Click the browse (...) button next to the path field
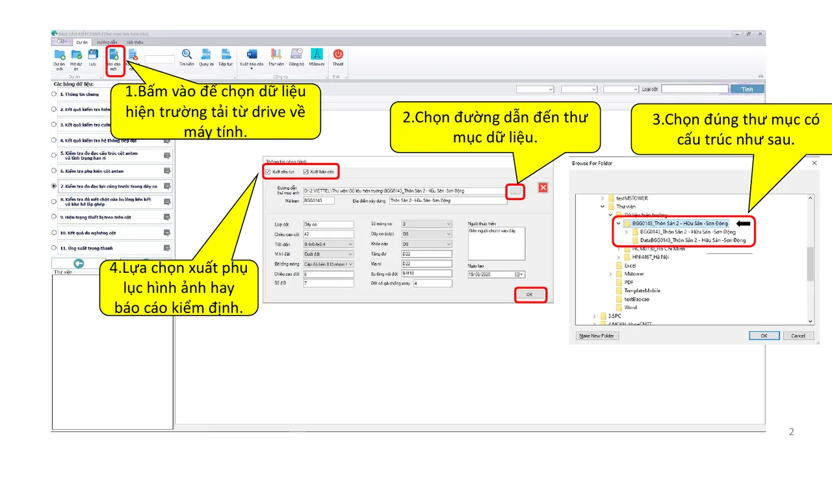 point(515,191)
